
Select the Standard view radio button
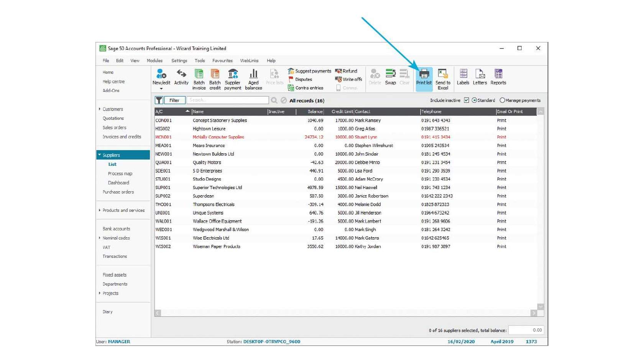[x=475, y=100]
